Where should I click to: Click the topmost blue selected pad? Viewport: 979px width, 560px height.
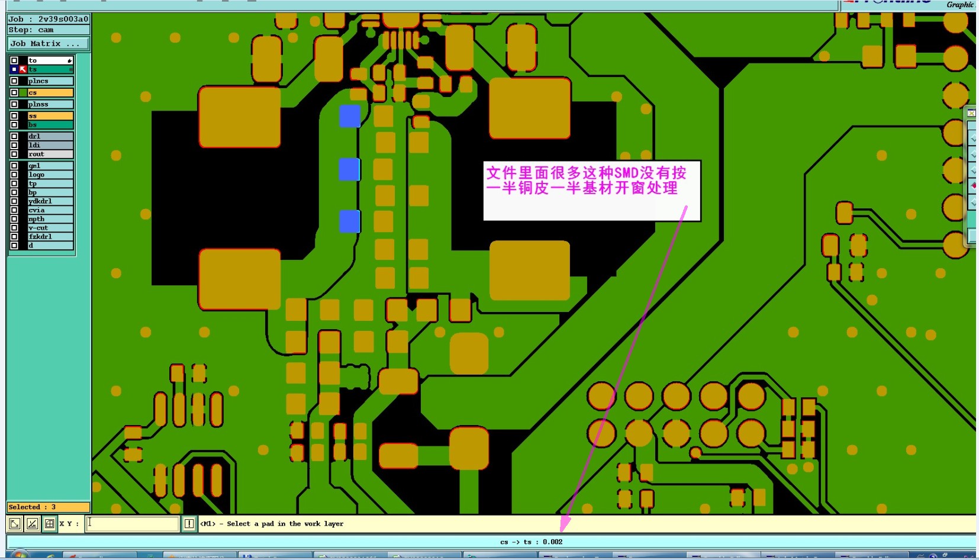coord(350,116)
